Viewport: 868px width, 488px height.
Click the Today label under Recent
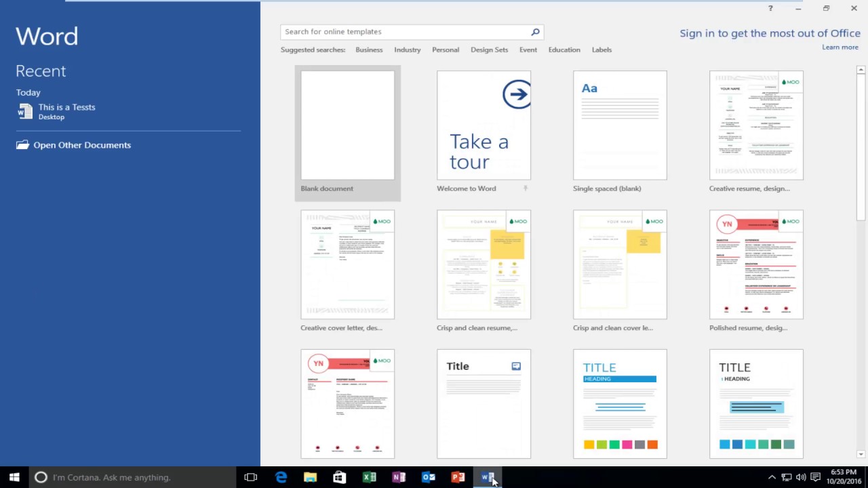pos(28,92)
